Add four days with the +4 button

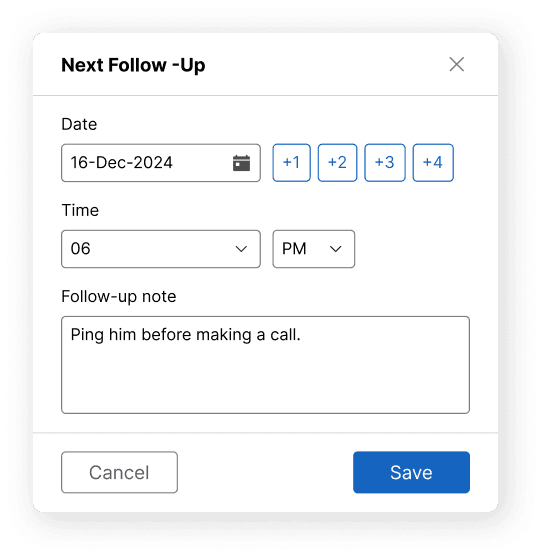coord(433,163)
